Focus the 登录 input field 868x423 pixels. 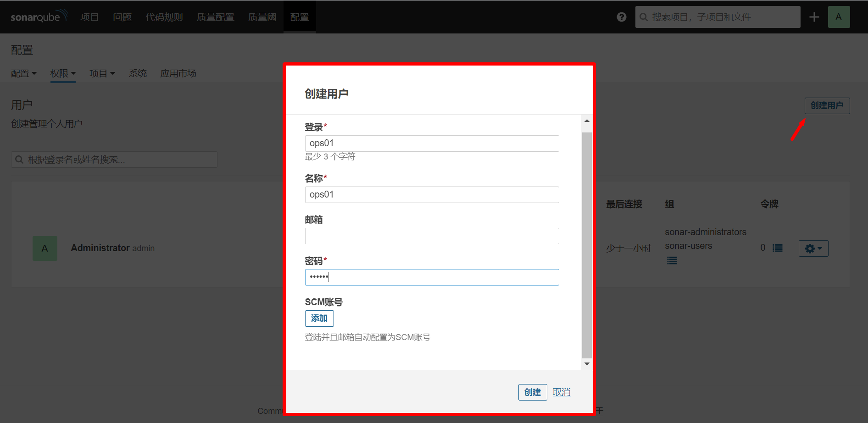(x=432, y=143)
